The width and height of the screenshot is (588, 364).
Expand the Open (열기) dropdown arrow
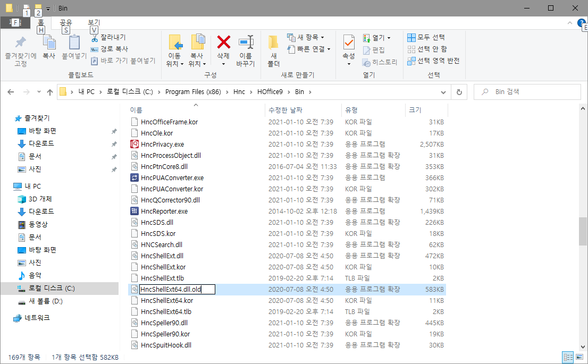click(389, 38)
